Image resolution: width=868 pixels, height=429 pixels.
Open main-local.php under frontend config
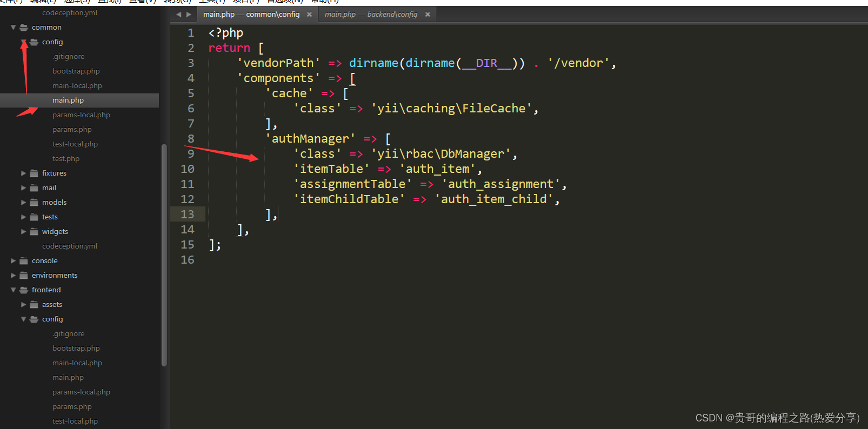point(77,363)
